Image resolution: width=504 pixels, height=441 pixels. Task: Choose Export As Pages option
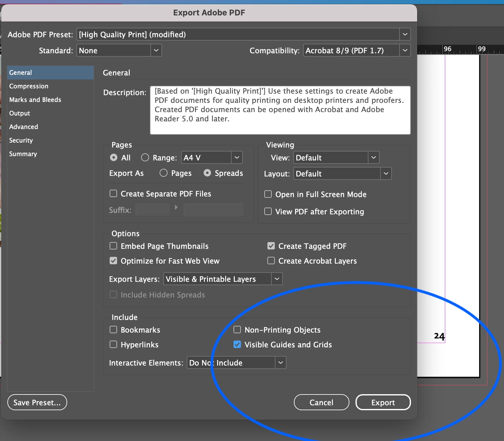click(164, 173)
